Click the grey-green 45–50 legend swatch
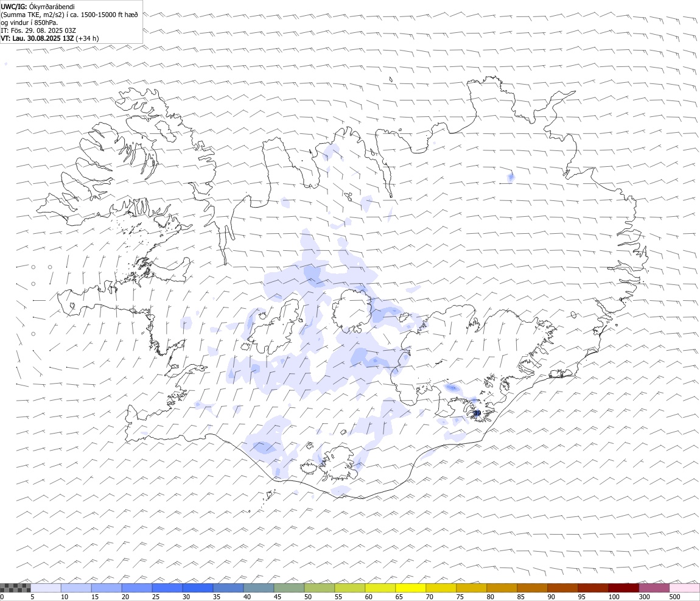 click(x=289, y=588)
